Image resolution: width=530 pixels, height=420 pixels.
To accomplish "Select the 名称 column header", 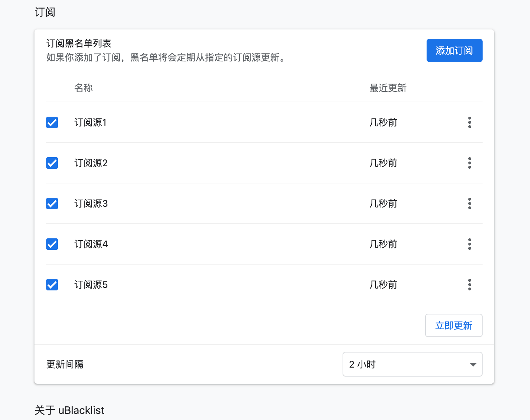I will point(83,88).
